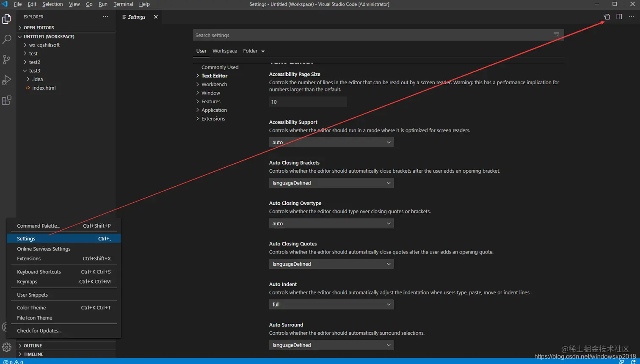Viewport: 640px width, 364px height.
Task: Expand the Outline section
Action: pos(66,346)
